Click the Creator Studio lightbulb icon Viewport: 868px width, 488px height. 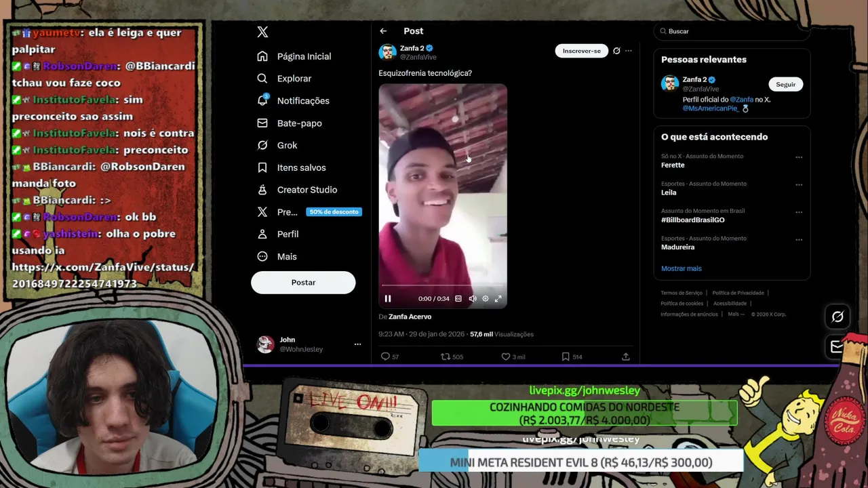click(x=262, y=190)
